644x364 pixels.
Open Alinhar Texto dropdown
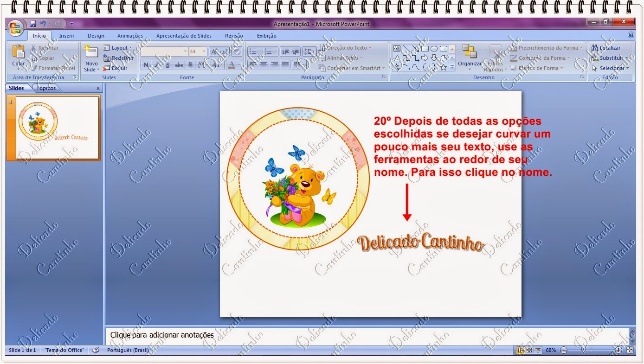click(x=341, y=58)
